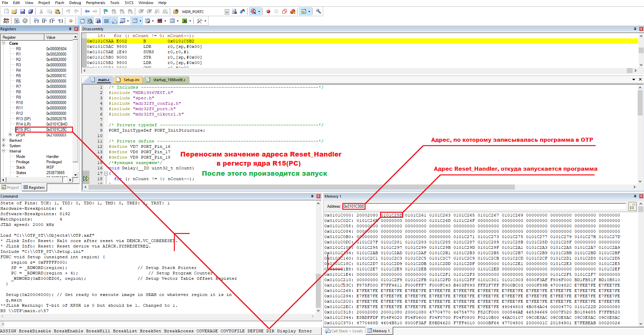This screenshot has height=335, width=644.
Task: Click the source editor horizontal scrollbar
Action: pos(303,187)
